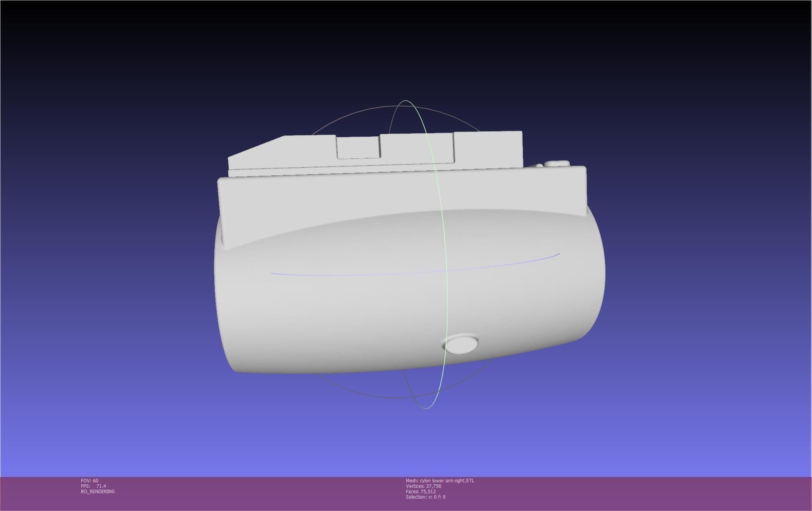Click the Selection: v: 0 f: 0 line
Viewport: 812px width, 511px height.
425,497
